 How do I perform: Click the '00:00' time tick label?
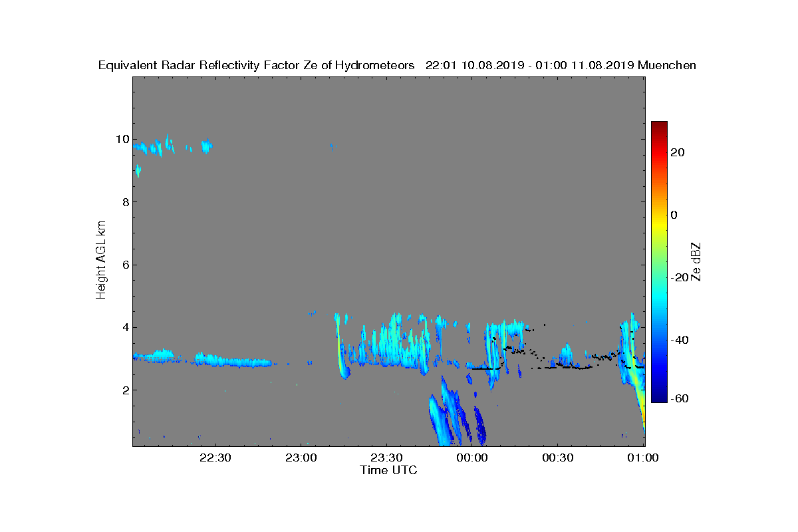pyautogui.click(x=473, y=458)
